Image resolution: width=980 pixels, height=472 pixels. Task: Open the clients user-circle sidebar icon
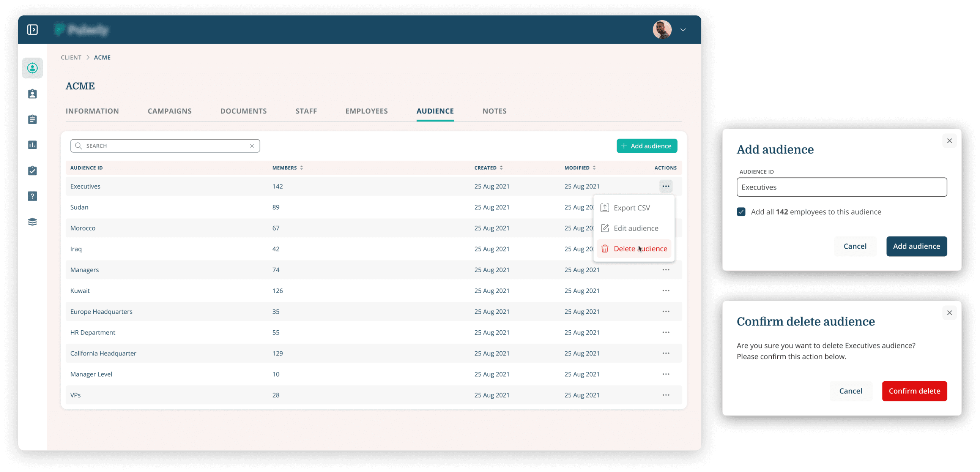(32, 68)
